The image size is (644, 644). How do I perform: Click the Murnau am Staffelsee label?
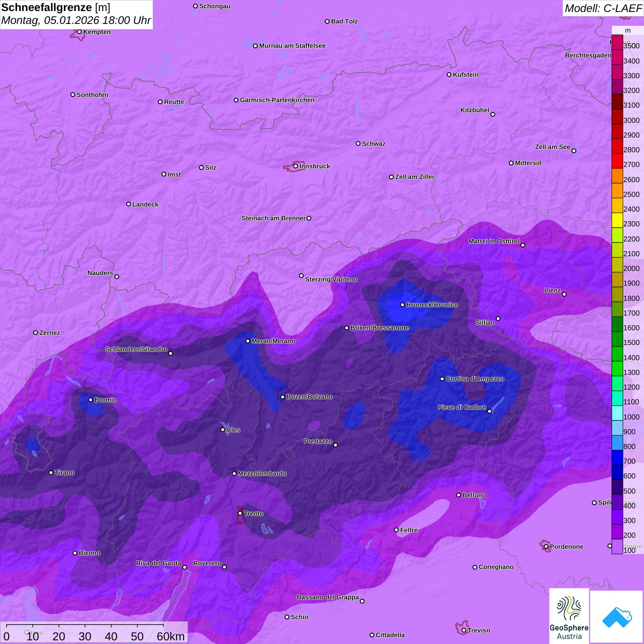coord(292,46)
